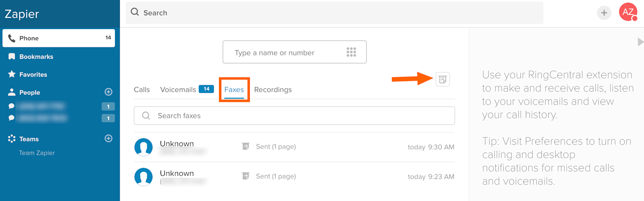Open the AZ profile avatar
The height and width of the screenshot is (201, 644).
pos(628,12)
